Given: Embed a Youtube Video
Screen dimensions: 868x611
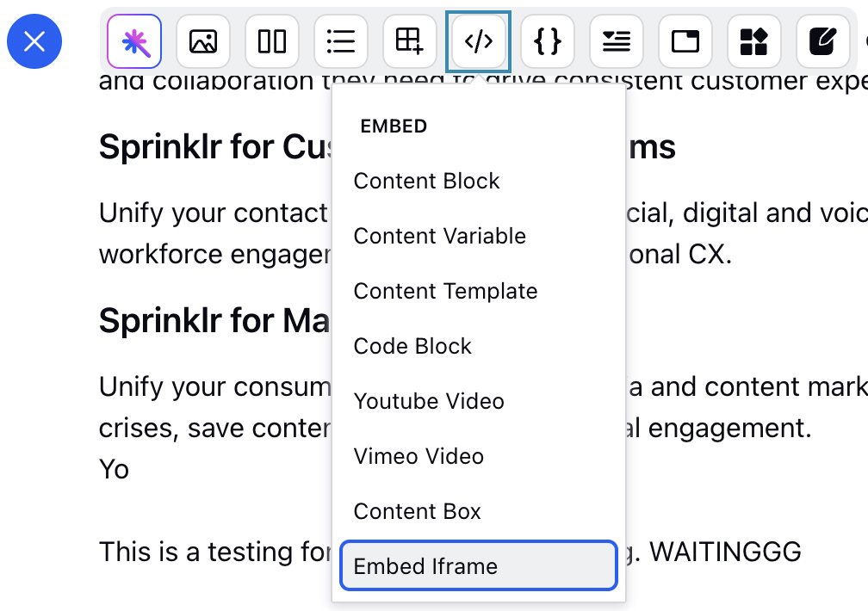Looking at the screenshot, I should [x=479, y=401].
